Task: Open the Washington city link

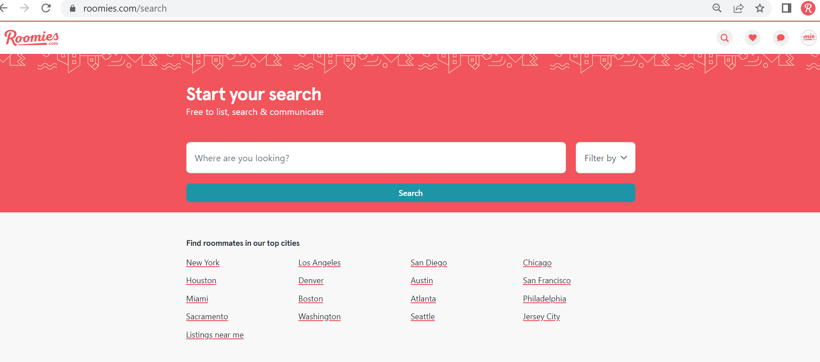Action: click(x=320, y=316)
